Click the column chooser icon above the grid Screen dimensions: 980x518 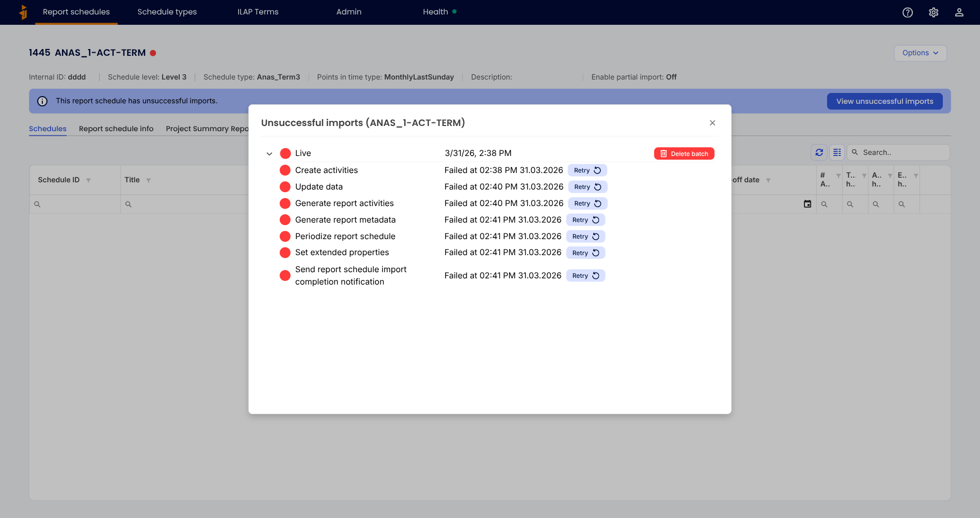point(837,152)
